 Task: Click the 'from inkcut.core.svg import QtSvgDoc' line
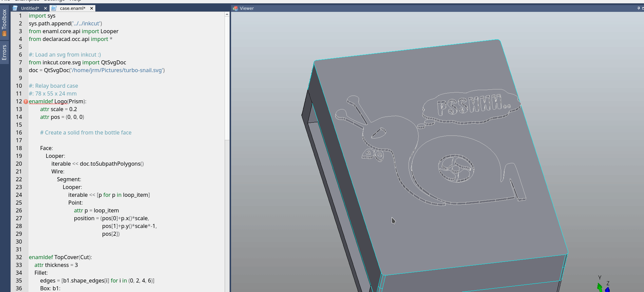77,62
